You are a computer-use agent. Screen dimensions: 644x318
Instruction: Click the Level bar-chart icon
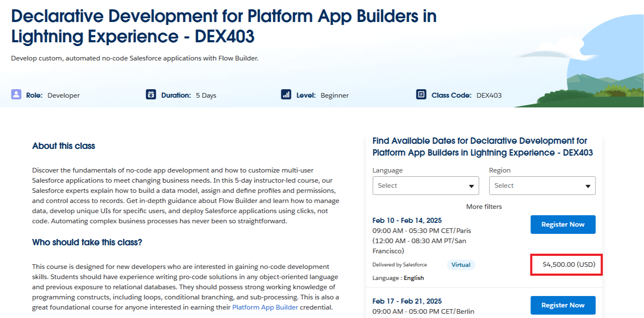pos(286,94)
